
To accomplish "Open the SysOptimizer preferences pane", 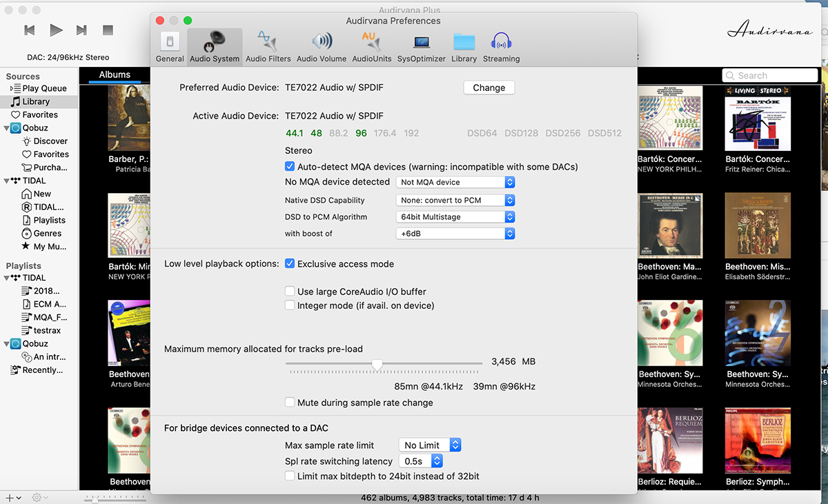I will coord(422,47).
